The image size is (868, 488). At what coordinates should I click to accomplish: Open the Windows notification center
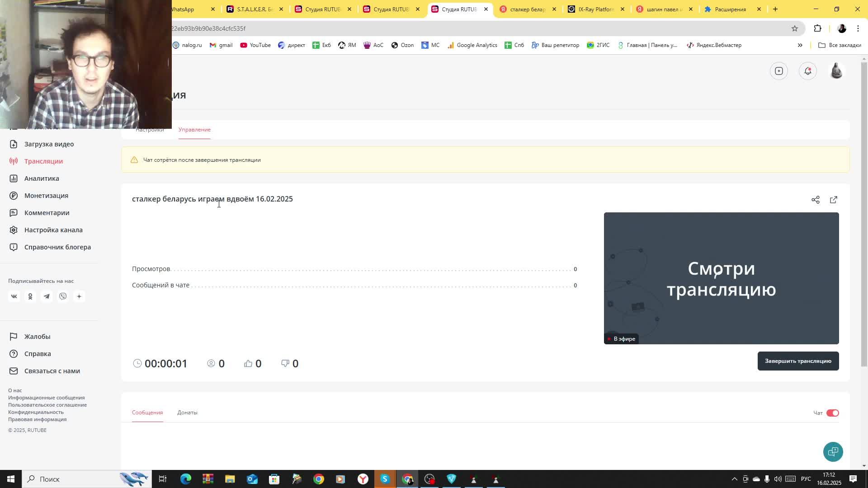tap(853, 479)
